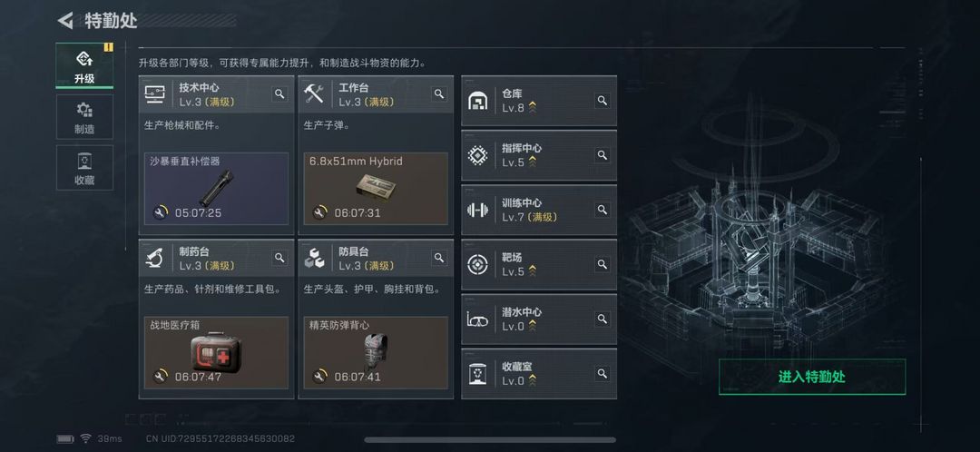Select the 精英防弹背心 crafting item
Screen dimensions: 980x452
376,352
